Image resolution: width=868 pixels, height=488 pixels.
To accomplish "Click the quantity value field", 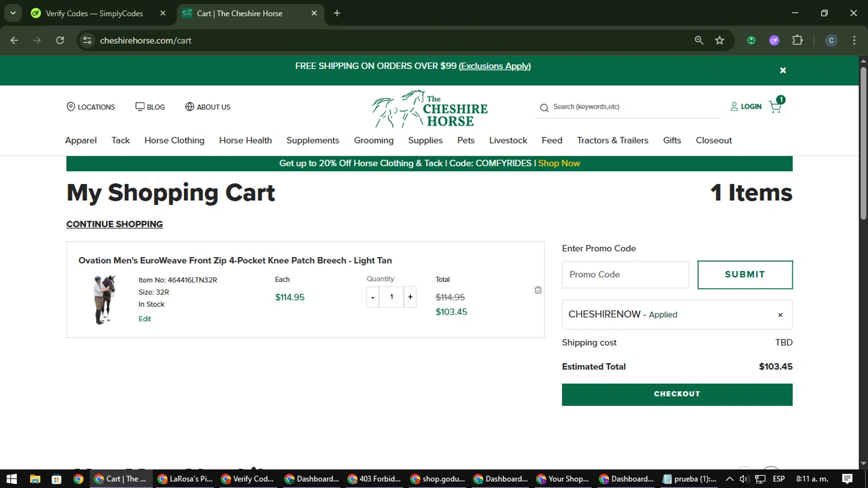I will pos(392,298).
